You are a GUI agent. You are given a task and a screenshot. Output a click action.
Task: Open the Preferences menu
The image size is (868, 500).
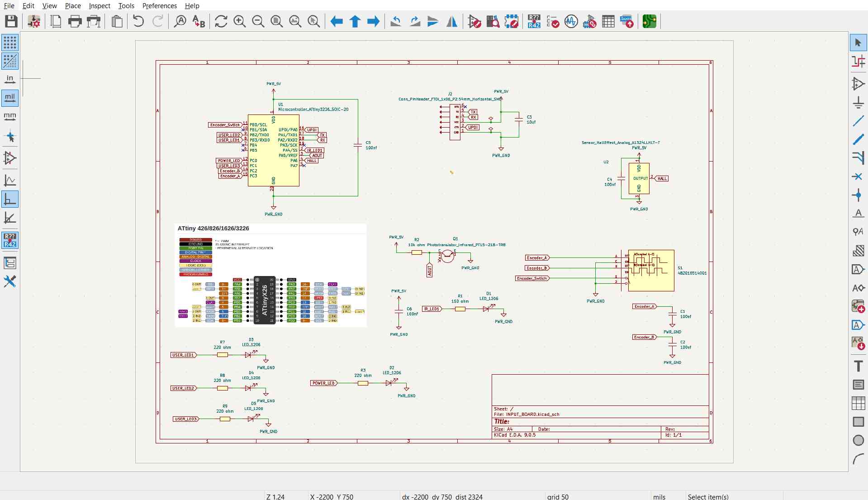(159, 6)
